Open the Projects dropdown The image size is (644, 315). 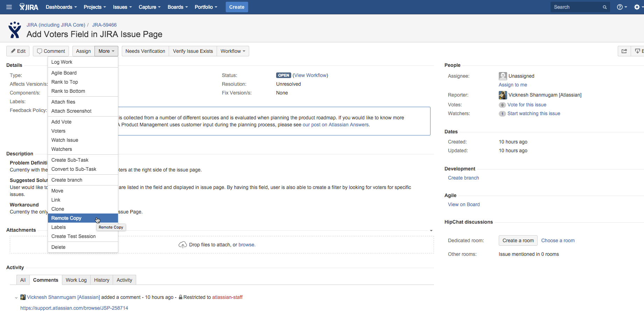94,7
